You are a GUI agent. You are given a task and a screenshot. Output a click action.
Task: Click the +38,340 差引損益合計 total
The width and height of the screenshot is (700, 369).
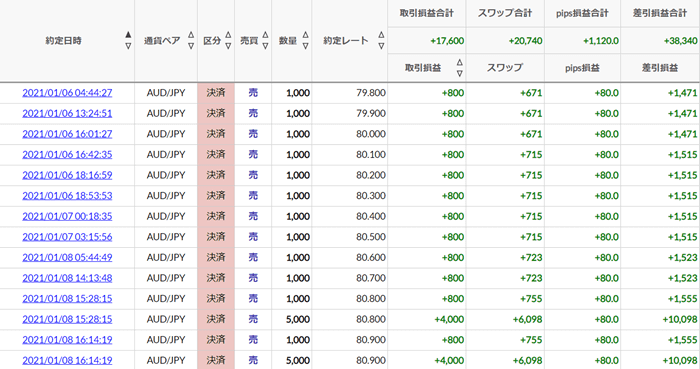point(680,41)
